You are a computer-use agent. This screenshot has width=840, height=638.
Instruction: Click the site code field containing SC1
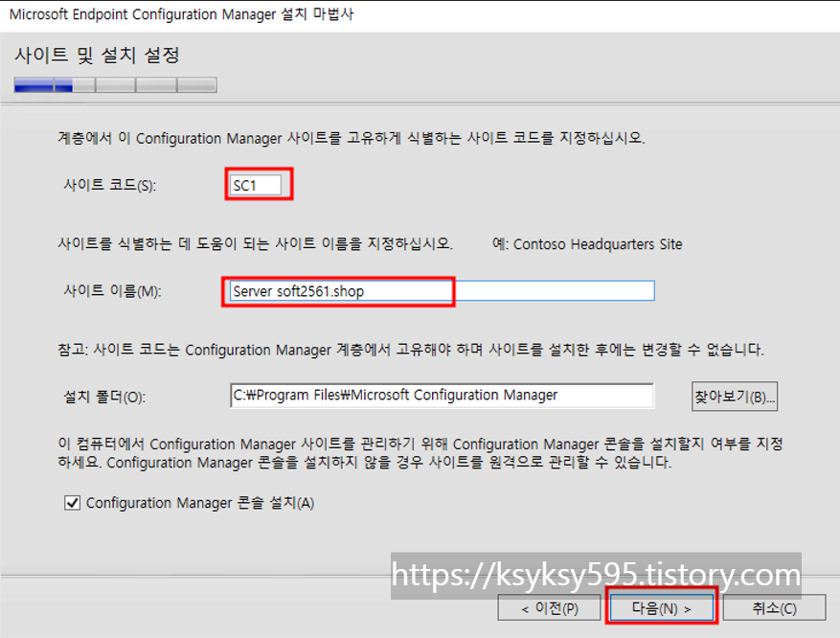[x=256, y=185]
